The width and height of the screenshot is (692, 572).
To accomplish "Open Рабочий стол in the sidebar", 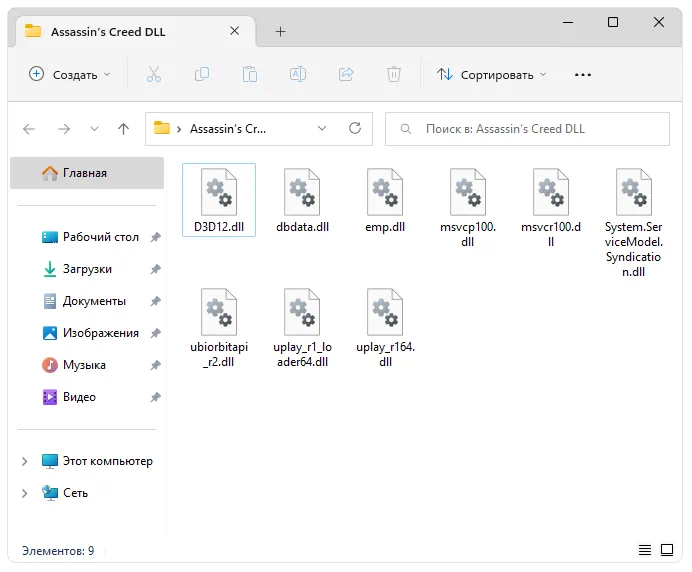I will [90, 237].
